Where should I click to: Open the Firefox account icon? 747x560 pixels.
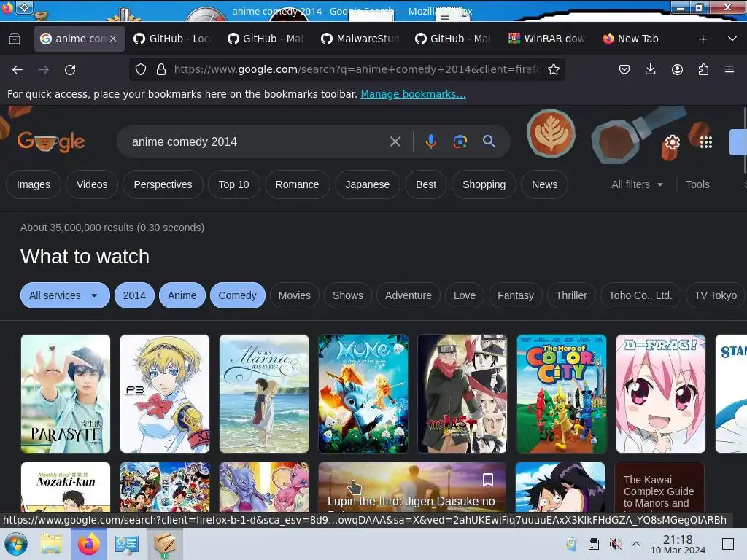click(x=677, y=69)
